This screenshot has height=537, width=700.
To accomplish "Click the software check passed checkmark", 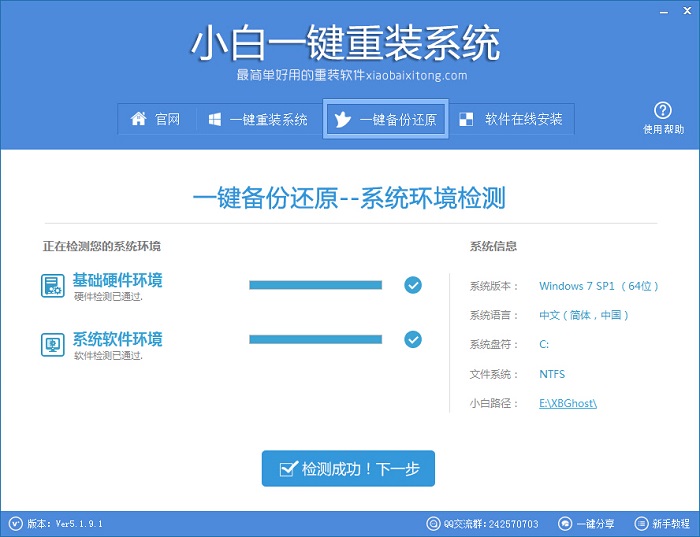I will (x=413, y=340).
